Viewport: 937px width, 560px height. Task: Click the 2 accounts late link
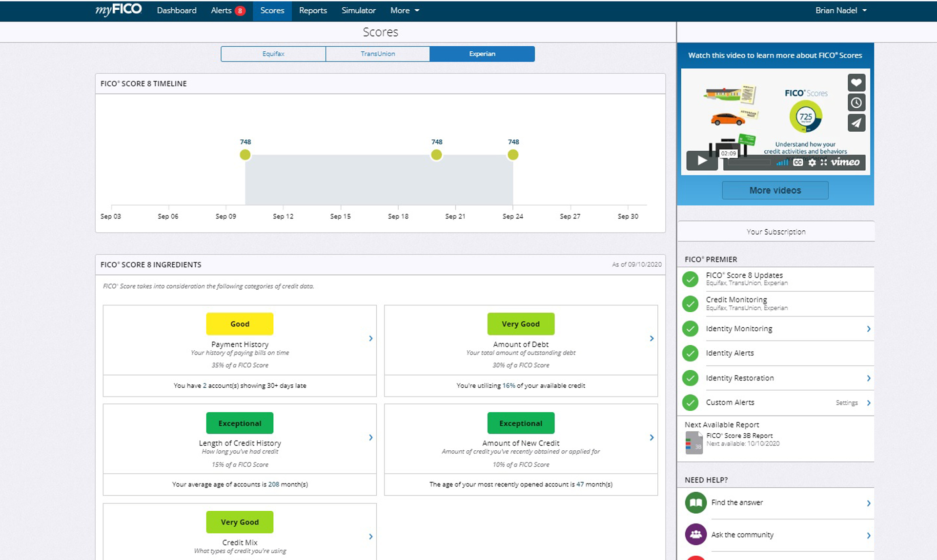[204, 385]
